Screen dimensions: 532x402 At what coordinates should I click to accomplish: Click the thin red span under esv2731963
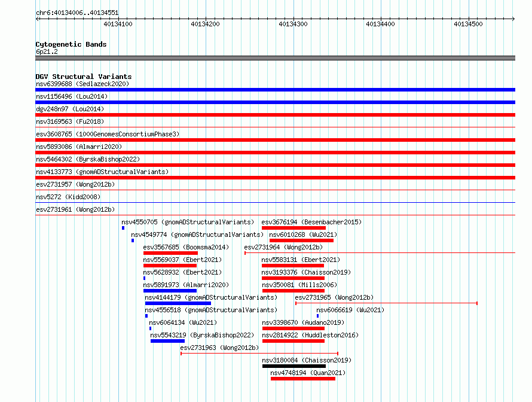(x=259, y=354)
